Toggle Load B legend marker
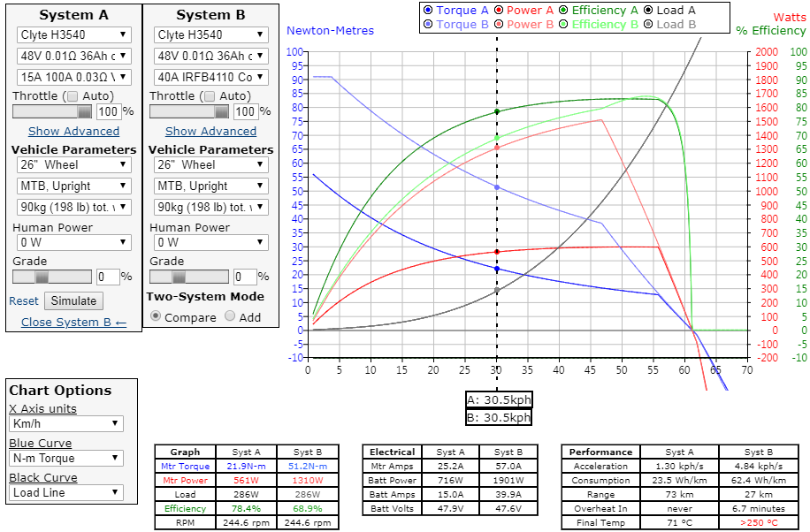This screenshot has width=810, height=532. coord(650,25)
